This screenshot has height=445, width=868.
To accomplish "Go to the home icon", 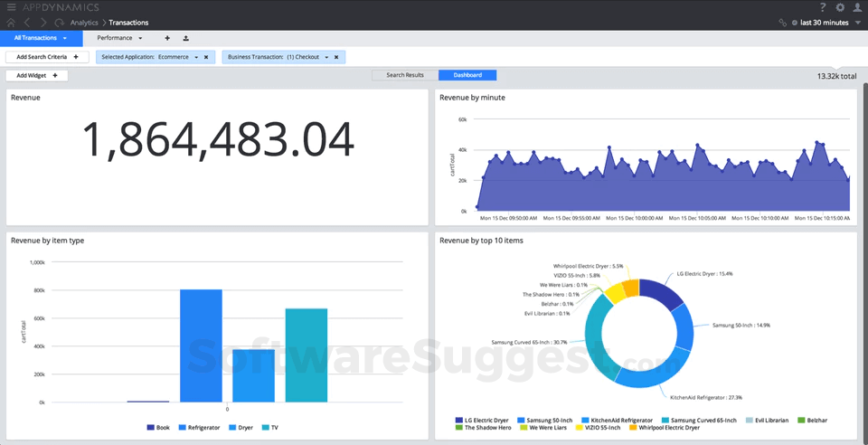I will (x=11, y=23).
